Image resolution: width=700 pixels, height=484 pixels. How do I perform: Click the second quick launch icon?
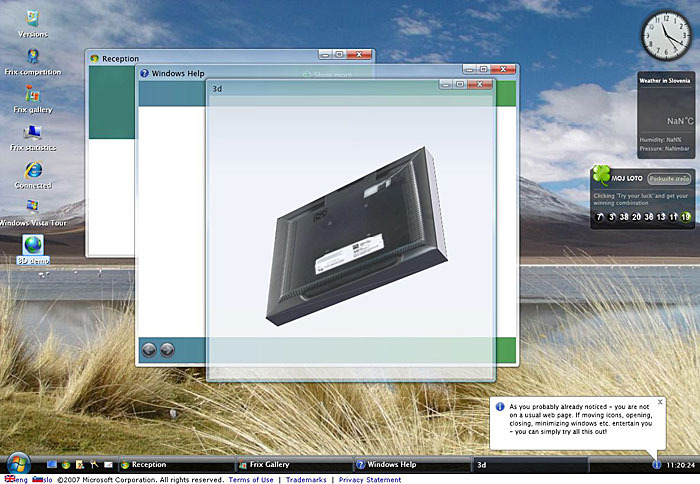coord(66,465)
